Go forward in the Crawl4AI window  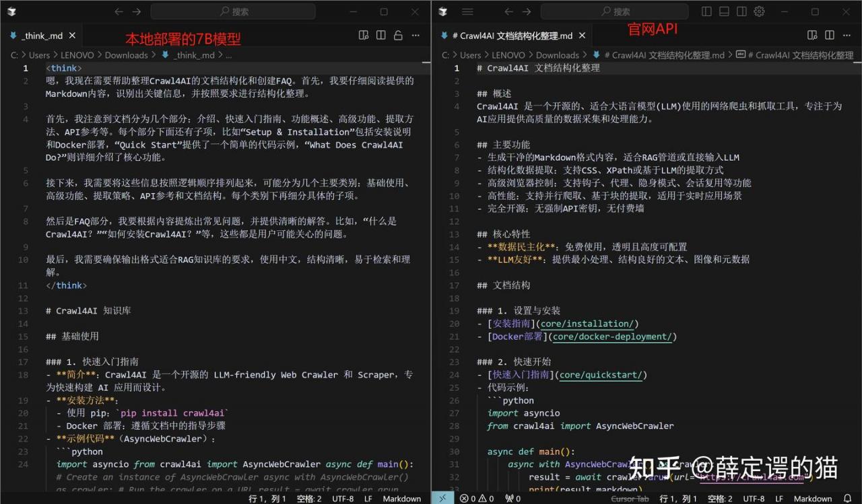pos(527,11)
